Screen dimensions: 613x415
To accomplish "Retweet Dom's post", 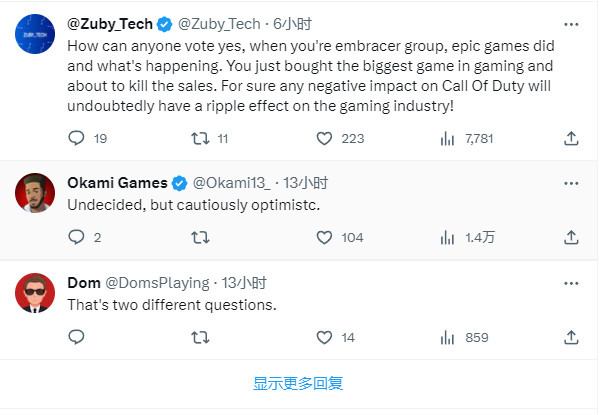I will (199, 338).
